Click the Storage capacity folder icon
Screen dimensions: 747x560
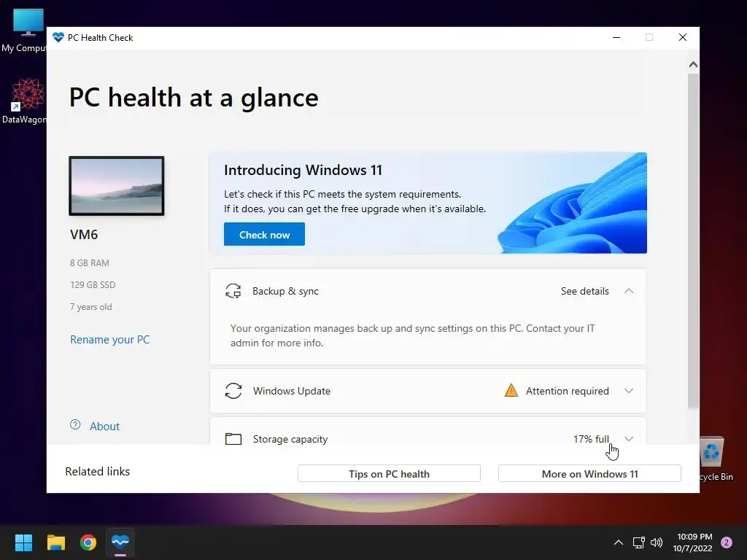pos(233,438)
